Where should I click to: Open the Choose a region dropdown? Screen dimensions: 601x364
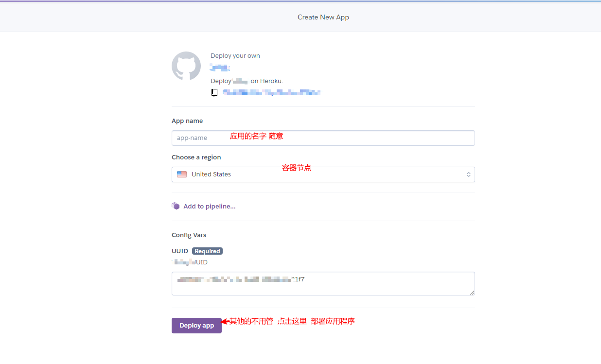[323, 174]
